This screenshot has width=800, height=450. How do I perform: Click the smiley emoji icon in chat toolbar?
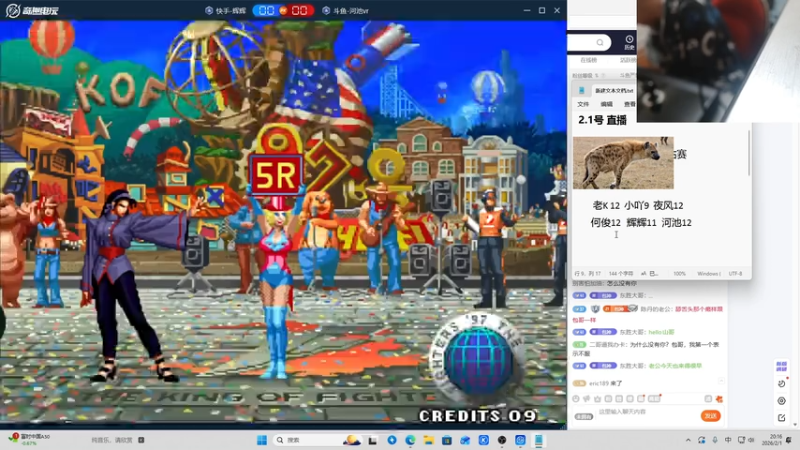(x=576, y=399)
